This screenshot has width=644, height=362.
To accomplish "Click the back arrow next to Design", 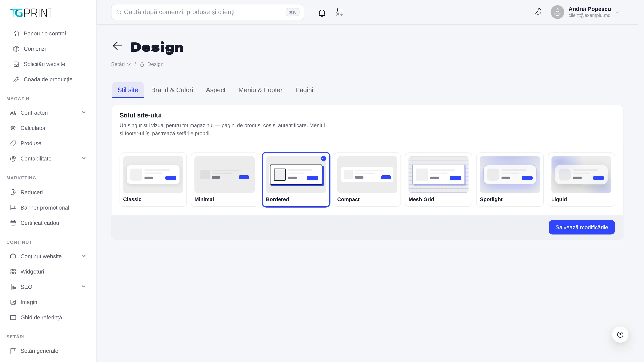I will point(117,46).
